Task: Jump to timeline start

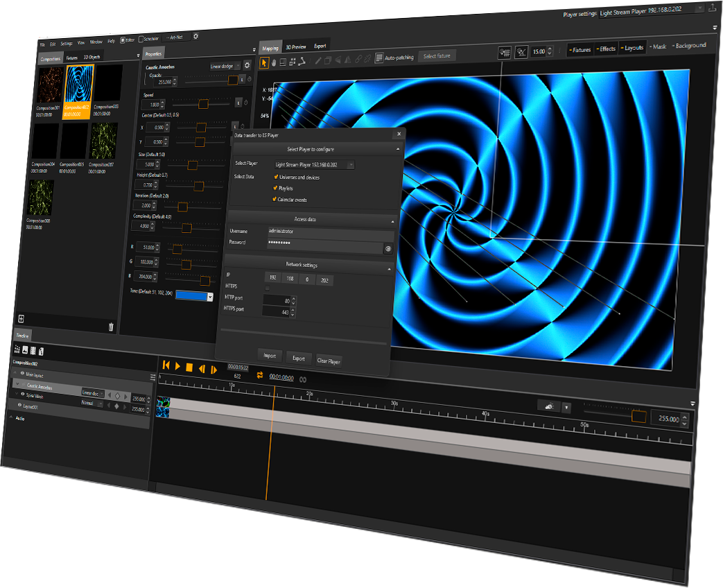Action: [x=166, y=365]
